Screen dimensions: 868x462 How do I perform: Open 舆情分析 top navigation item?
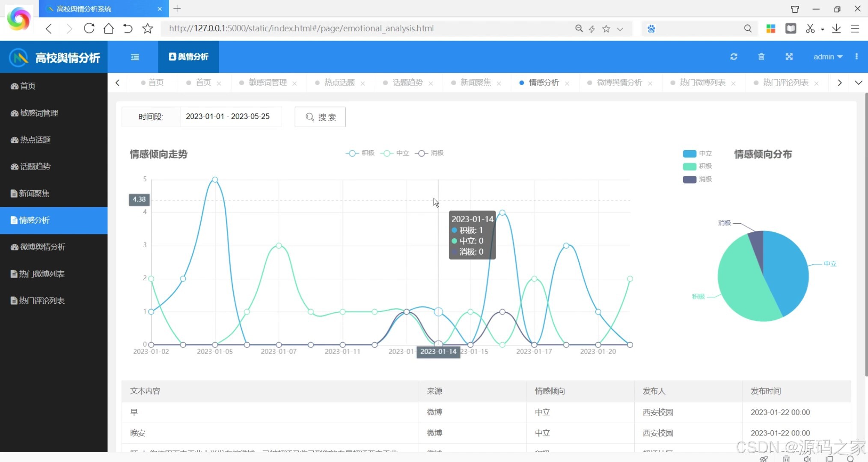click(188, 56)
